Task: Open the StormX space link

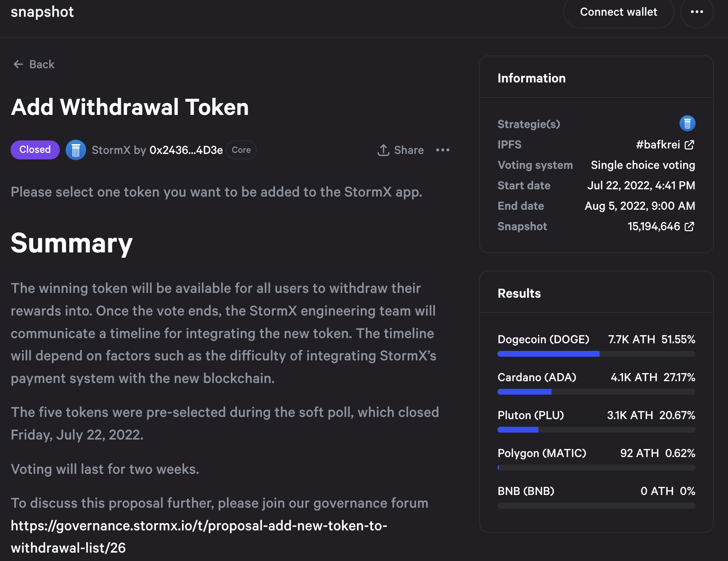Action: click(x=111, y=150)
